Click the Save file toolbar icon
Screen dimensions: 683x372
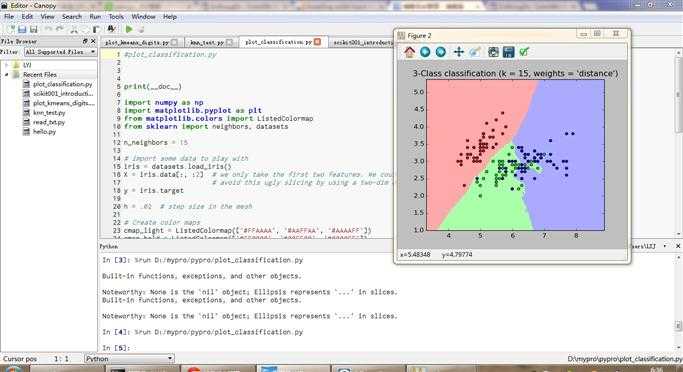22,29
